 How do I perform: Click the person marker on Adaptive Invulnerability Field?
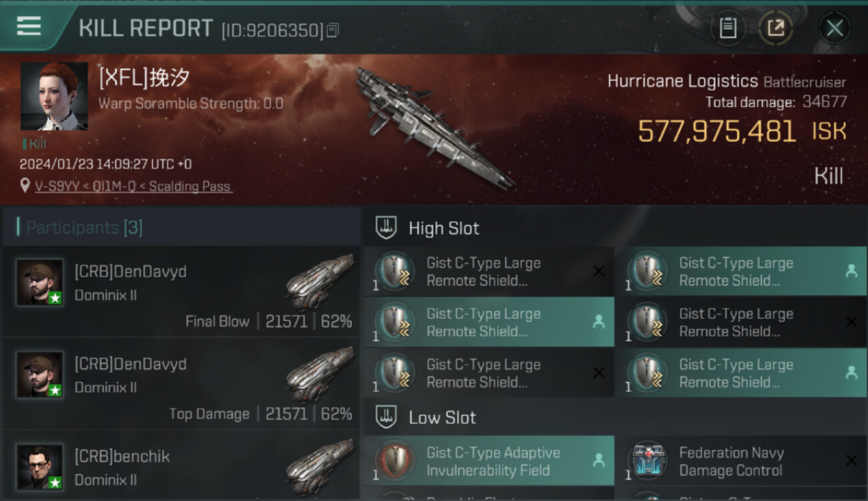(599, 460)
